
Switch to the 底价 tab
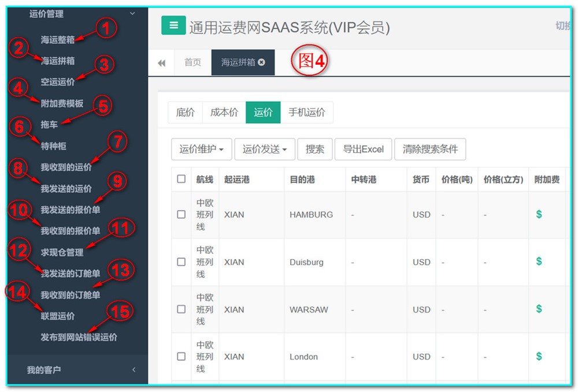(185, 113)
